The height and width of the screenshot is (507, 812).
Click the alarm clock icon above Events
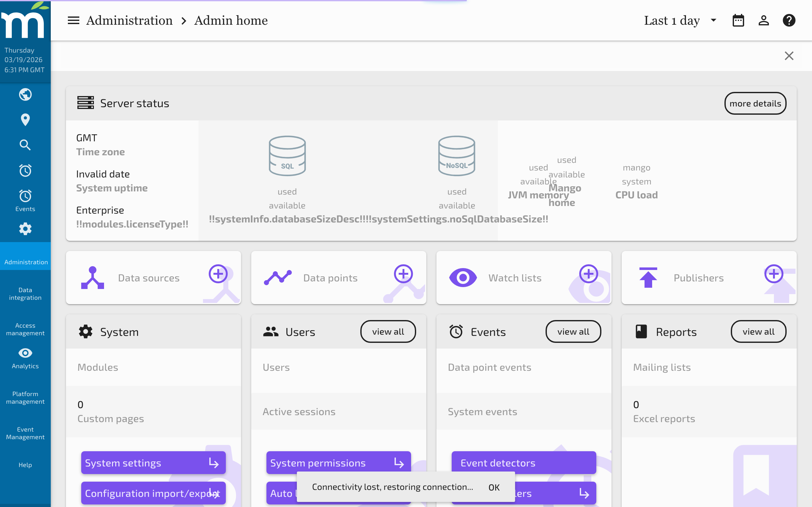(25, 170)
